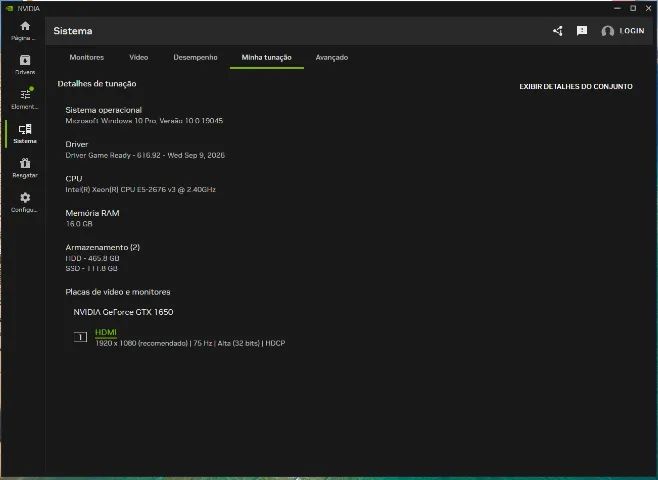Open the Elements sliders icon in sidebar
Screen dimensions: 658x480
[x=25, y=94]
